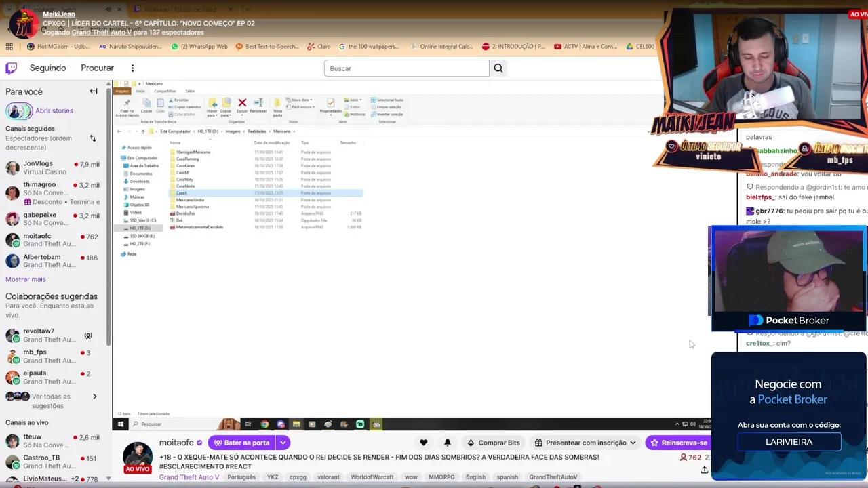Open WhatsApp Web bookmark
The height and width of the screenshot is (488, 868).
coord(199,47)
